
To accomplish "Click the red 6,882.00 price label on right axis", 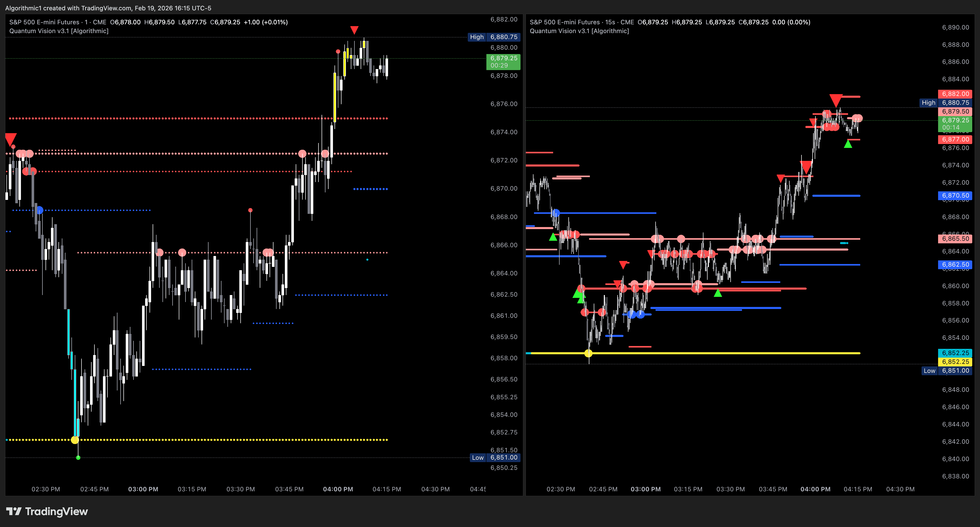I will tap(955, 94).
